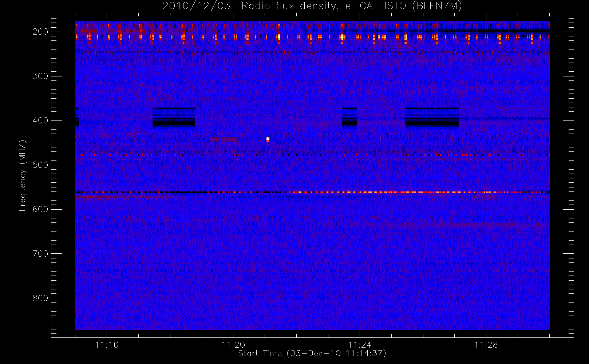Screen dimensions: 589x364
Task: Click the bright white burst near 440 MHz
Action: (268, 139)
